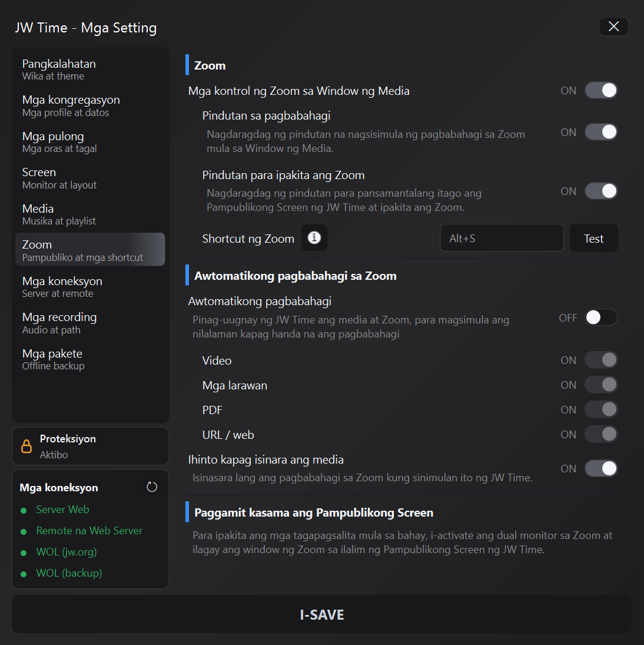
Task: Close the settings dialog with X
Action: tap(613, 27)
